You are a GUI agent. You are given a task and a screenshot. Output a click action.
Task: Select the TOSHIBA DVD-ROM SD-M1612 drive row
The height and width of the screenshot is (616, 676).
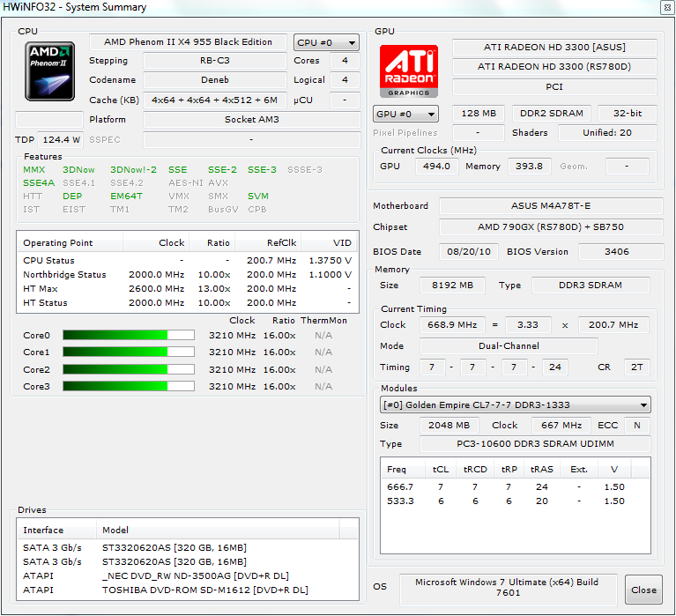coord(188,590)
